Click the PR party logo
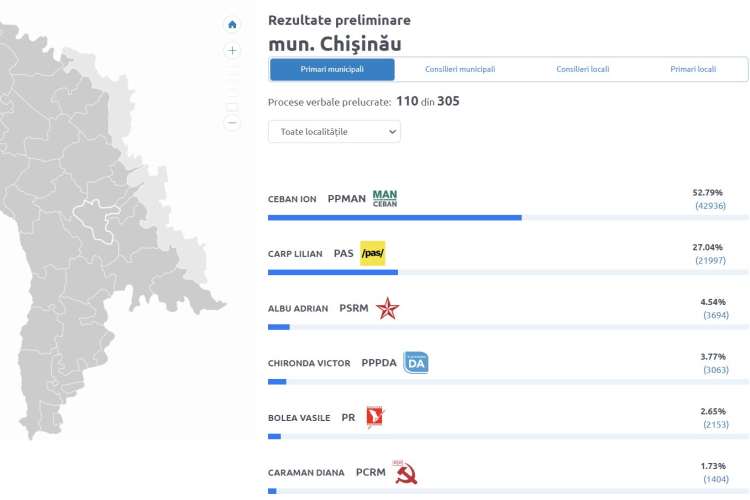 click(375, 417)
